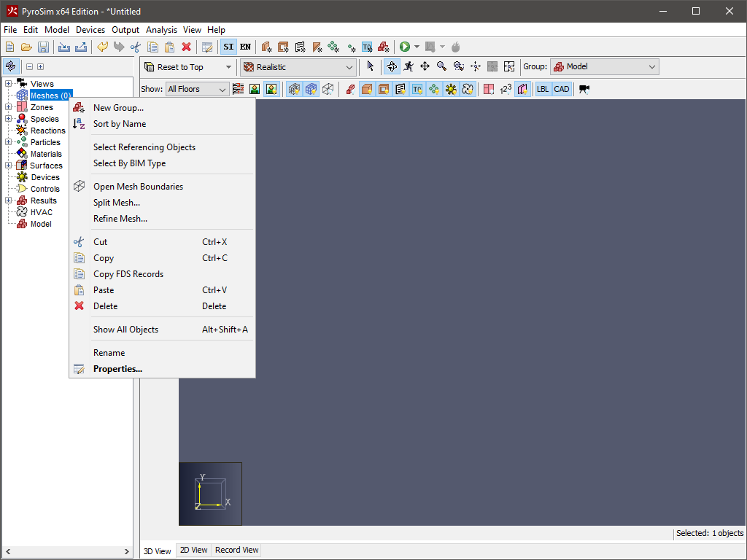The width and height of the screenshot is (747, 560).
Task: Toggle show holes
Action: pyautogui.click(x=384, y=89)
